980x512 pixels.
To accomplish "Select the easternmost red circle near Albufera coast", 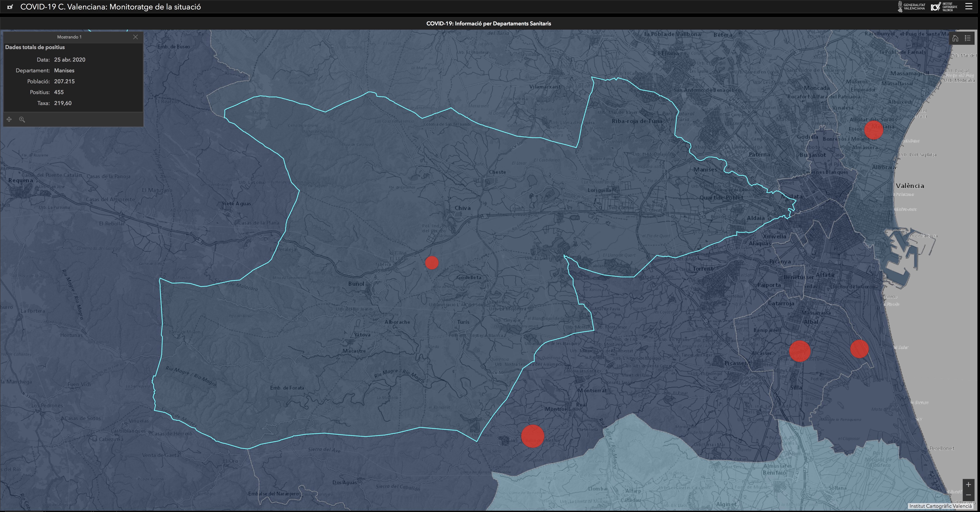I will coord(859,349).
